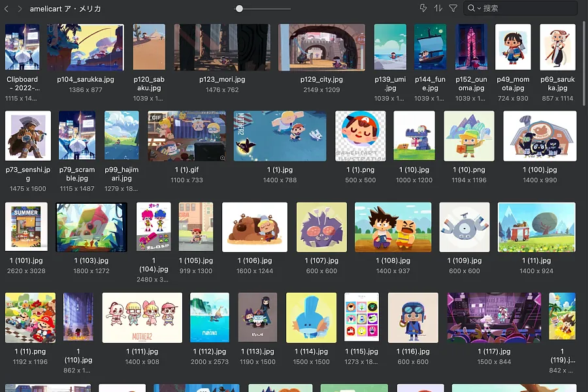Select the p79_scramble.jpg thumbnail

77,136
